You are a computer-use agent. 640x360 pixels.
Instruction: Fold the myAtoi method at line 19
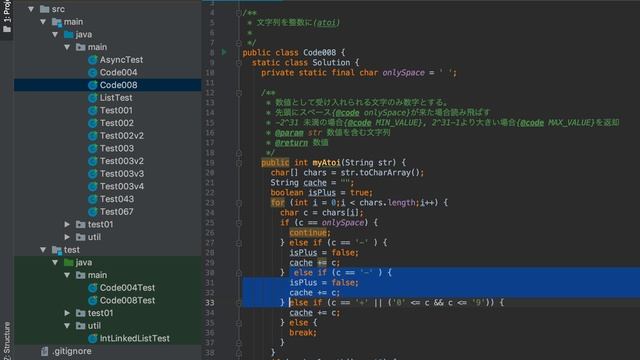click(x=239, y=162)
